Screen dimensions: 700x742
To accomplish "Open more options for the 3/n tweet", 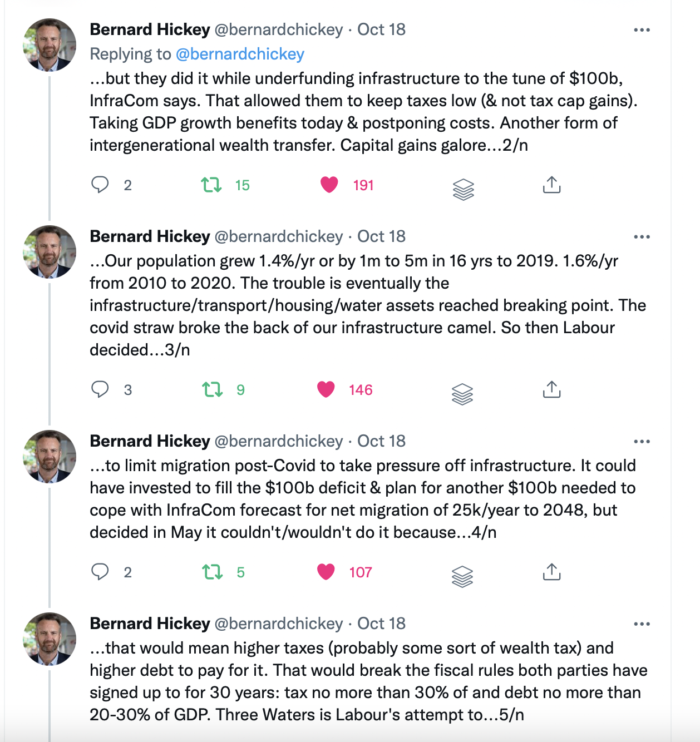I will (642, 237).
